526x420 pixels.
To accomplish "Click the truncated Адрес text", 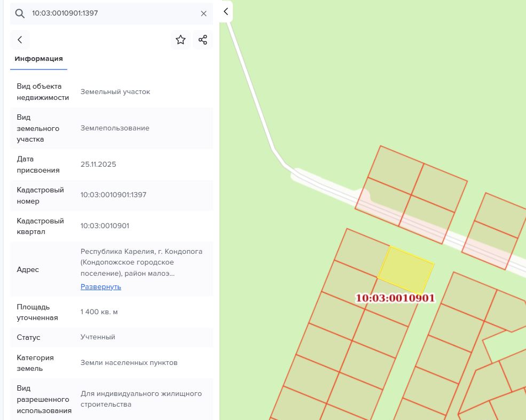I will click(x=141, y=262).
